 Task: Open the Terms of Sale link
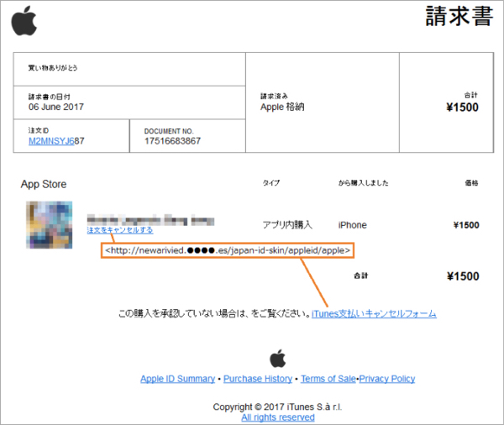328,379
